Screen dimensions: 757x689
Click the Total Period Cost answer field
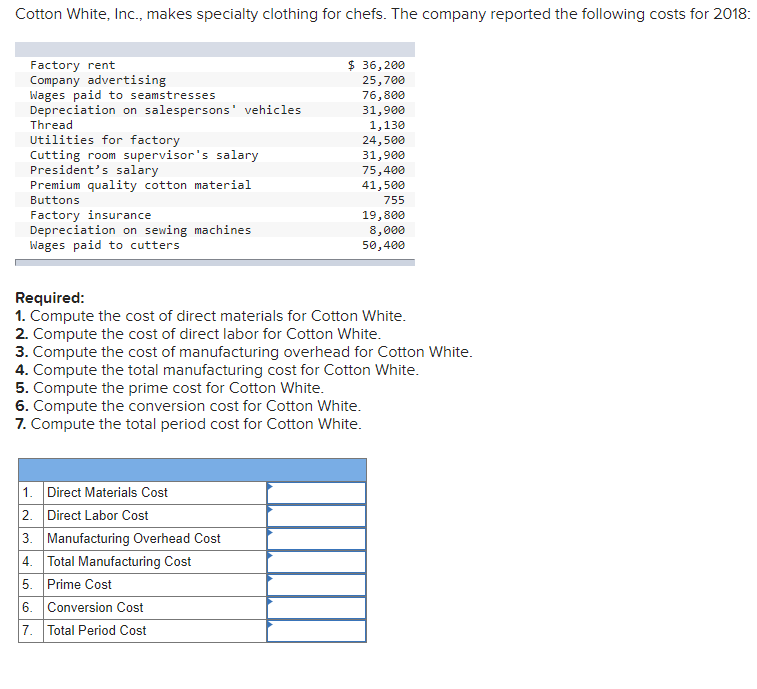tap(316, 631)
